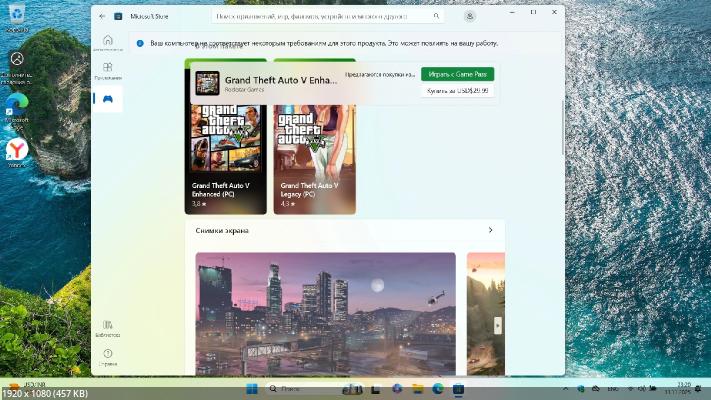Click the user profile avatar icon
The height and width of the screenshot is (400, 711).
pyautogui.click(x=470, y=16)
